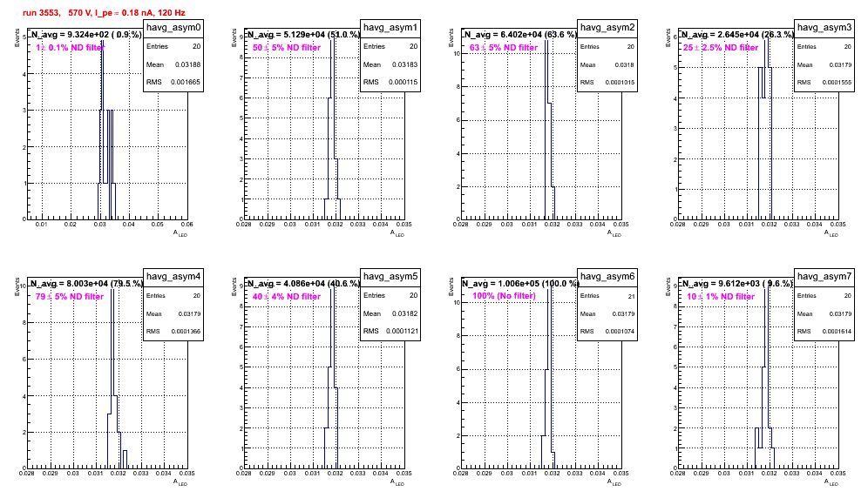Select the havg_asym3 stats box title

click(x=824, y=27)
